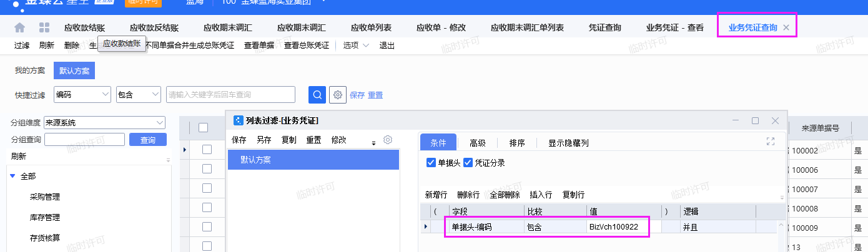Select 库存管理 in the tree
This screenshot has height=252, width=868.
(x=45, y=218)
